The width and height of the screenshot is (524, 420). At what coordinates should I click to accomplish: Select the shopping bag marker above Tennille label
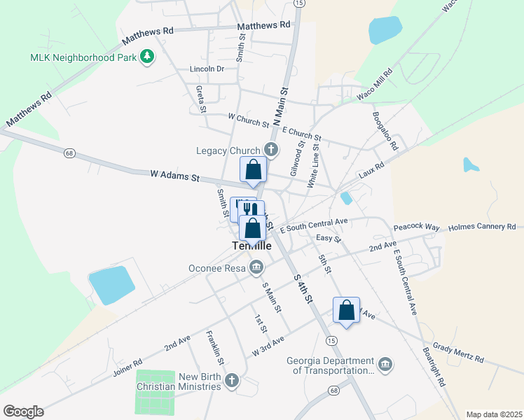253,228
